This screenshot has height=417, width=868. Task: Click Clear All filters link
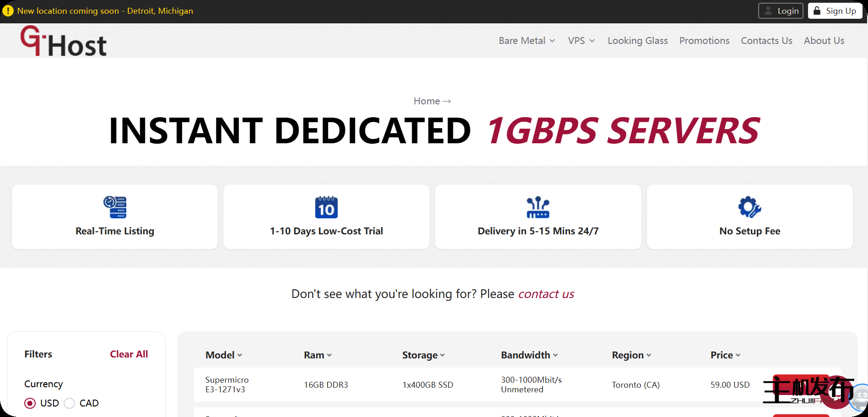pos(129,354)
